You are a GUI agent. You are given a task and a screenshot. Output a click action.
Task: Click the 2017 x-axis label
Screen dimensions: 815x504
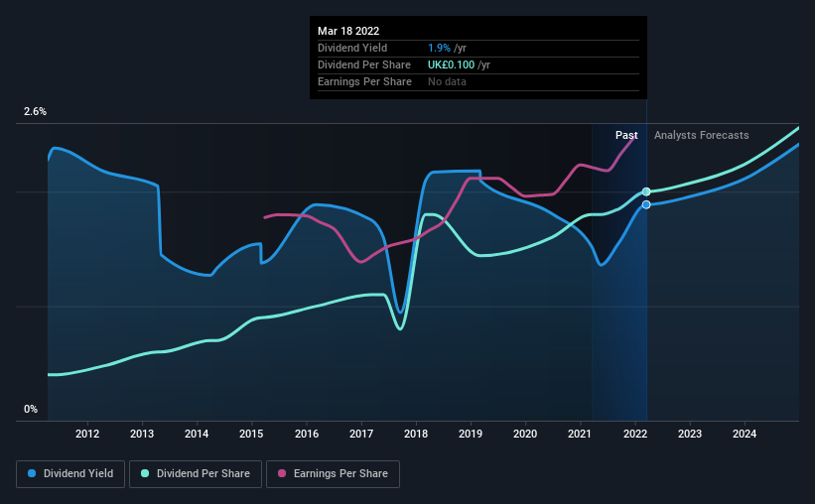tap(361, 434)
